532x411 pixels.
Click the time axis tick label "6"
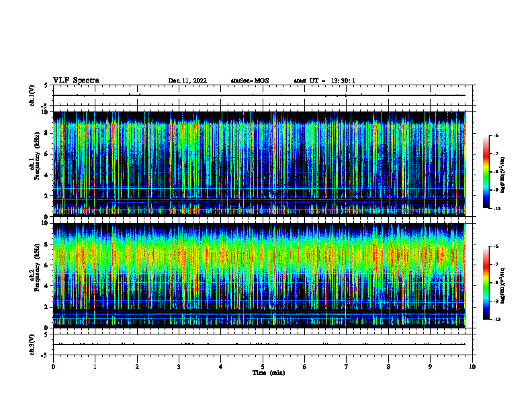coord(305,367)
